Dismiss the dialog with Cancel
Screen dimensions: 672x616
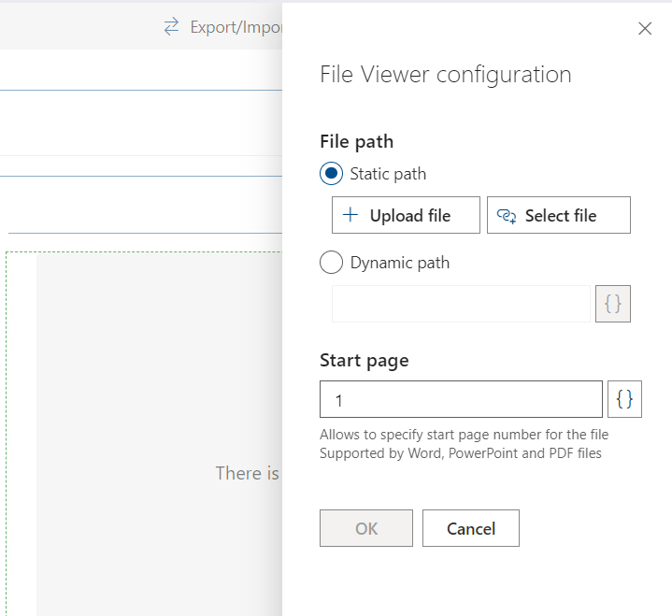(x=470, y=528)
